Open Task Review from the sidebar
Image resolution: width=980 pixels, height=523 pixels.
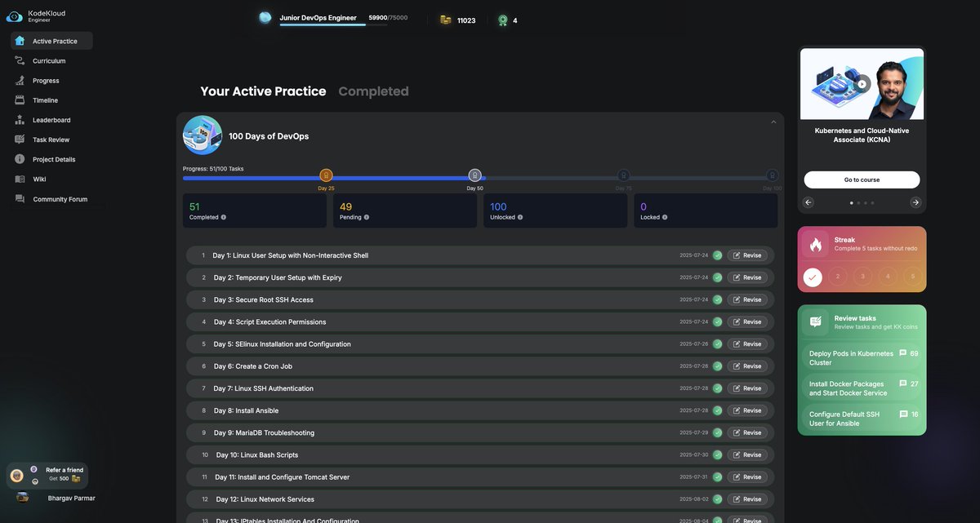pyautogui.click(x=19, y=139)
